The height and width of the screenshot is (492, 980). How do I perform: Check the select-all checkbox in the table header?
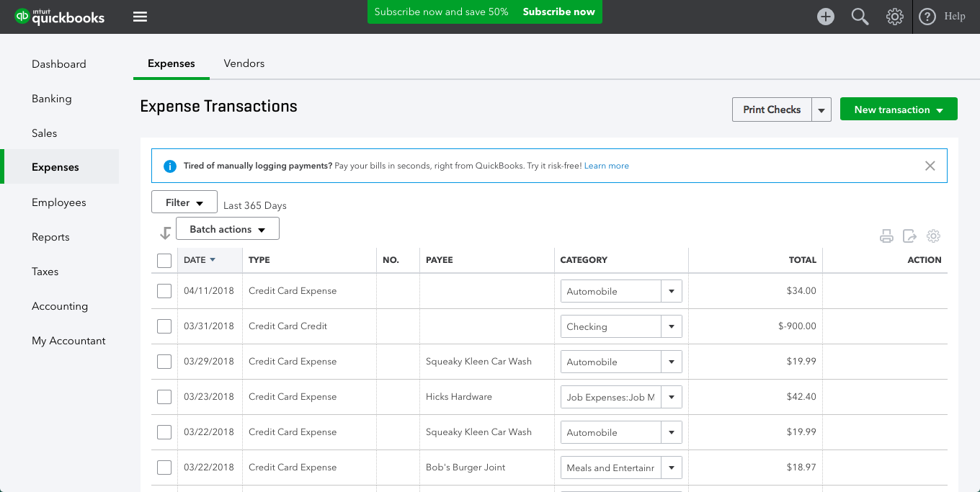(164, 260)
